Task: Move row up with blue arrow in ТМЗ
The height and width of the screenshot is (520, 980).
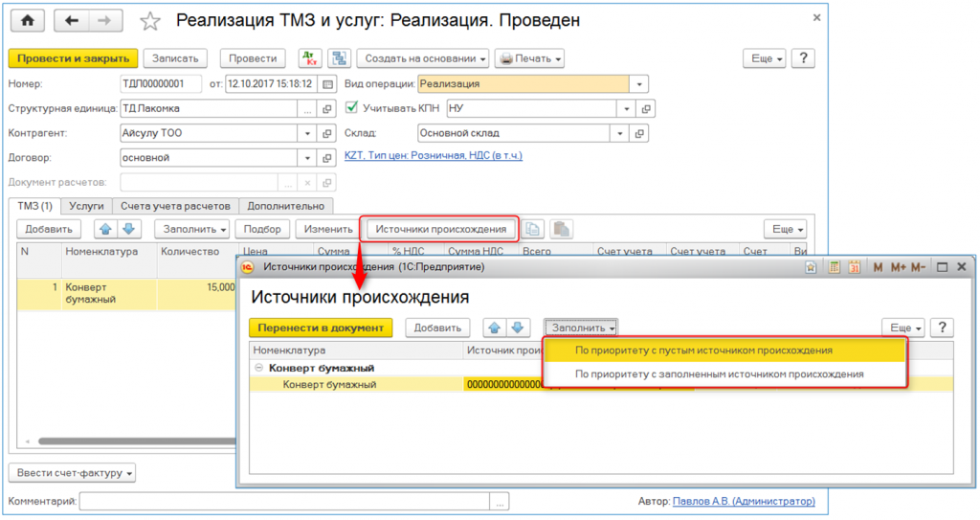Action: pos(105,229)
